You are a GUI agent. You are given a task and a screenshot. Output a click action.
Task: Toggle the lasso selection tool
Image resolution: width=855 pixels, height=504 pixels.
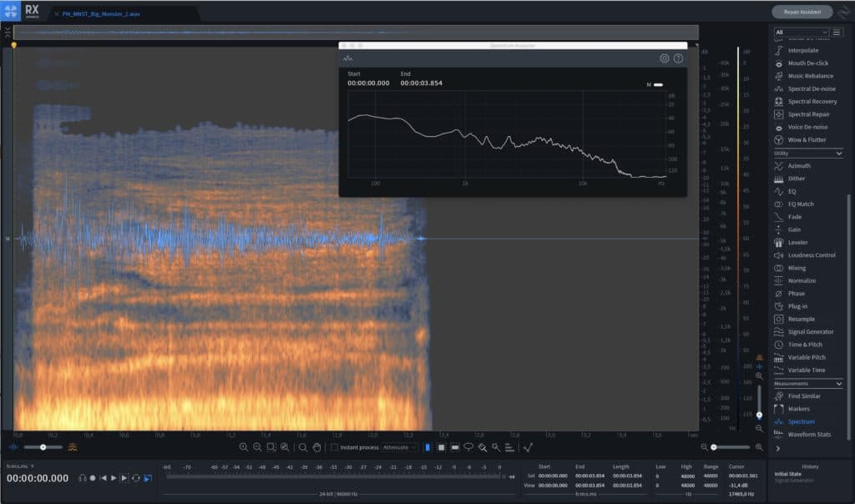[x=468, y=447]
